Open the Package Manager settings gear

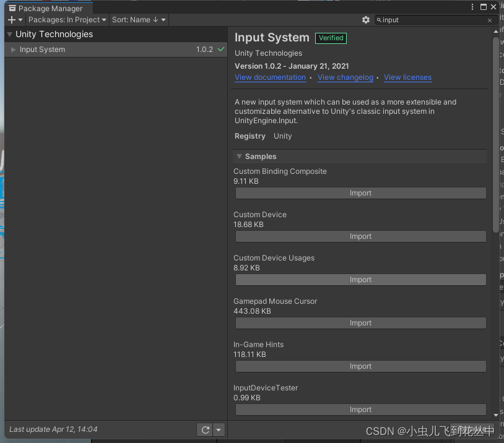point(366,19)
